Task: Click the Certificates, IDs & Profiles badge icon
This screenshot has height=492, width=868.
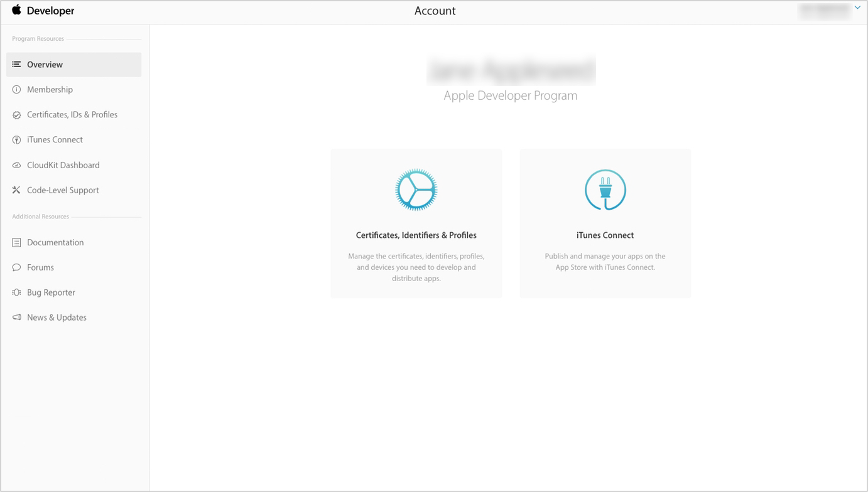Action: (x=16, y=115)
